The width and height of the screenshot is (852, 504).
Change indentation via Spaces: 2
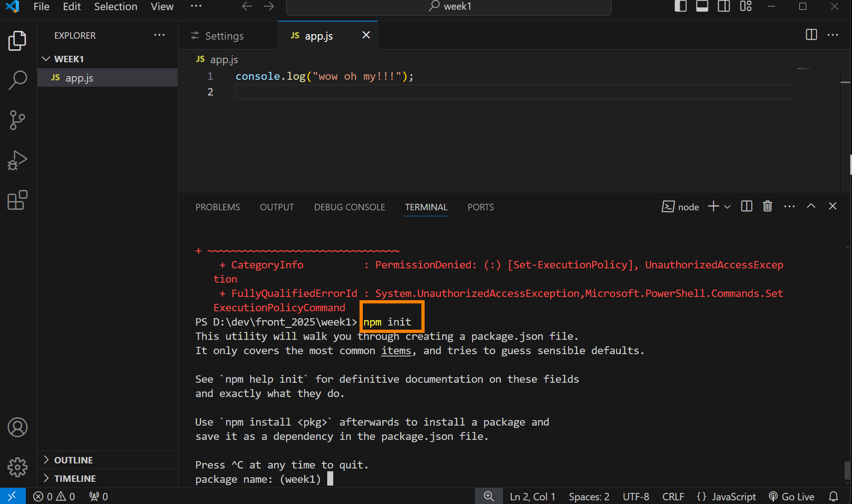tap(589, 497)
